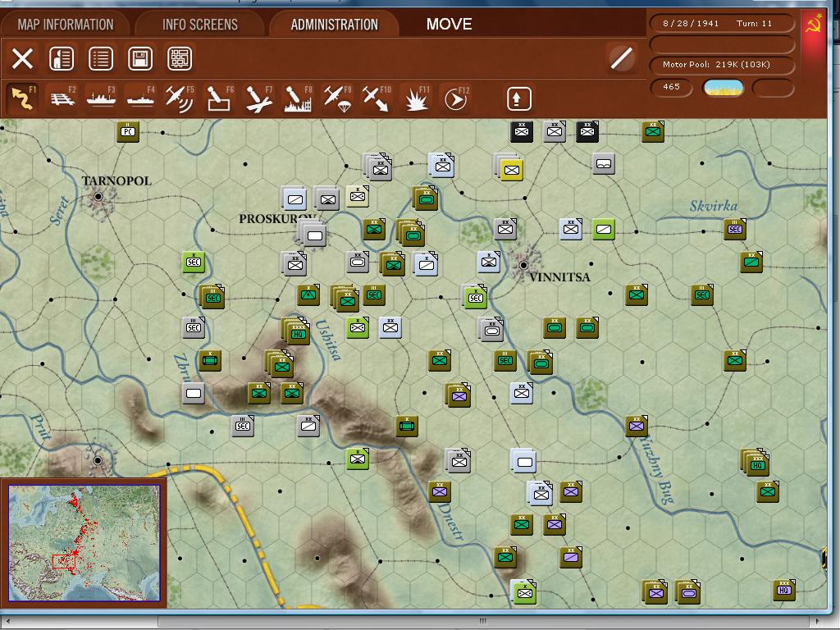Select Air transfer mode (F10)
The width and height of the screenshot is (840, 630).
pos(377,98)
